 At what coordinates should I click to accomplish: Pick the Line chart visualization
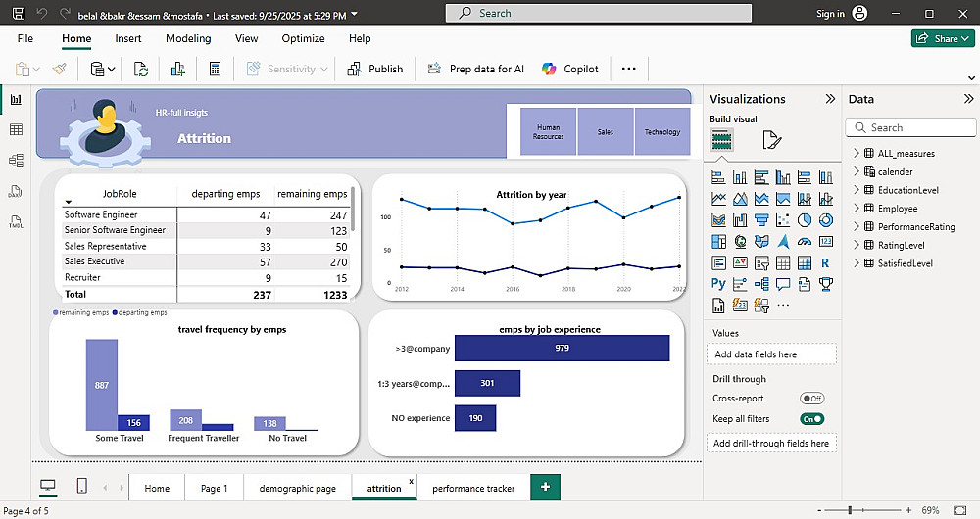click(x=718, y=199)
